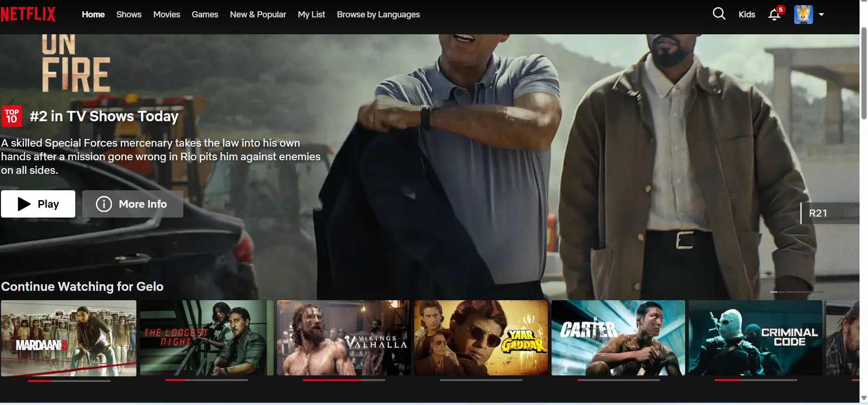Expand the profile dropdown caret
Screen dimensions: 868x405
pos(821,15)
